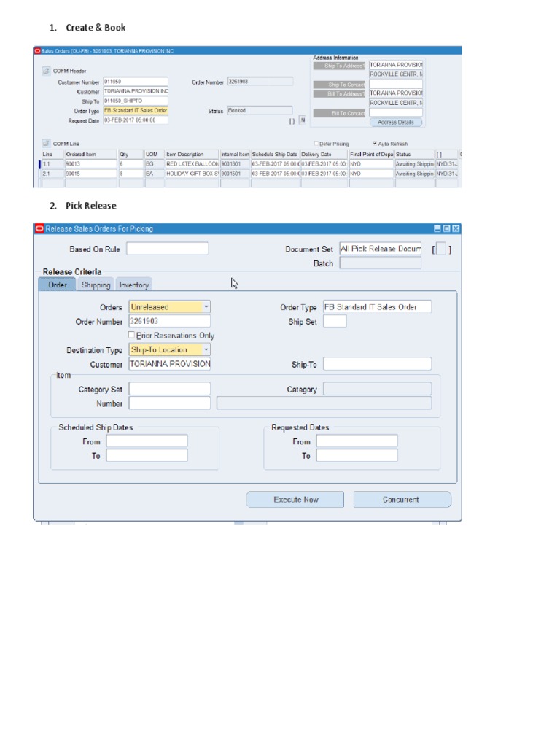This screenshot has width=560, height=747.
Task: Click internal item 9001501 cell
Action: (236, 174)
